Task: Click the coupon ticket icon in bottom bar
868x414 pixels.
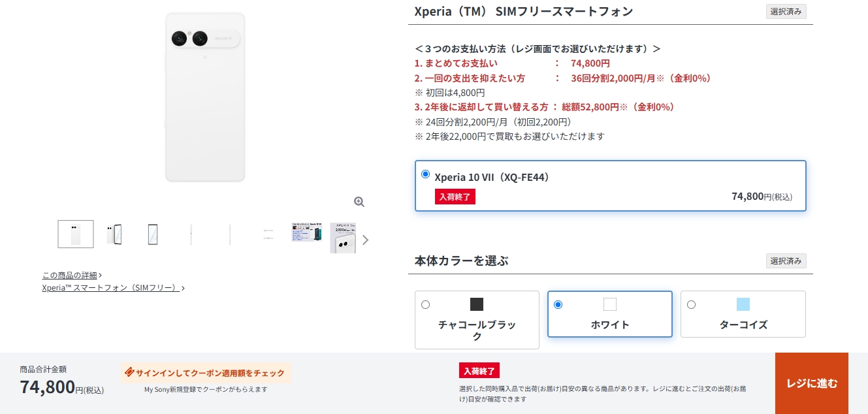Action: click(129, 372)
